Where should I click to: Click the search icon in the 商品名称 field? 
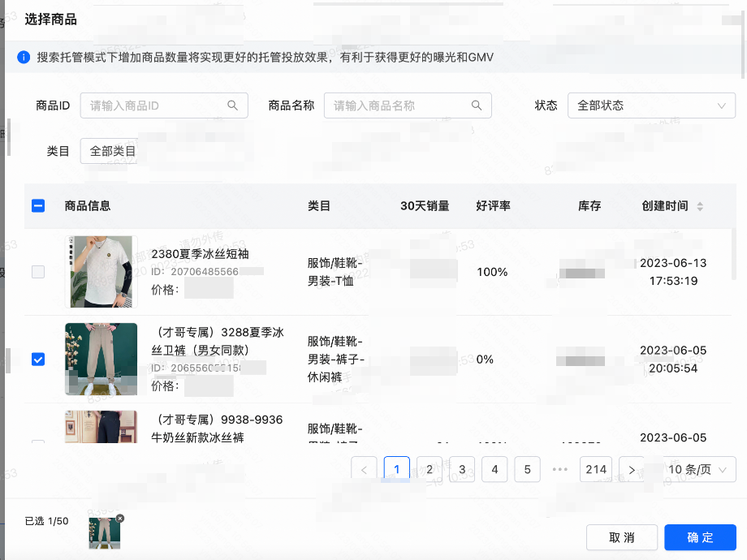coord(477,106)
